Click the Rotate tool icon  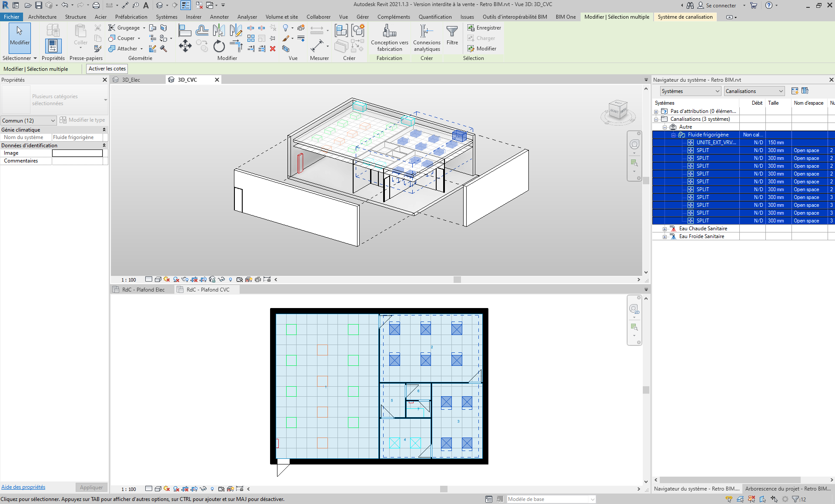tap(219, 46)
